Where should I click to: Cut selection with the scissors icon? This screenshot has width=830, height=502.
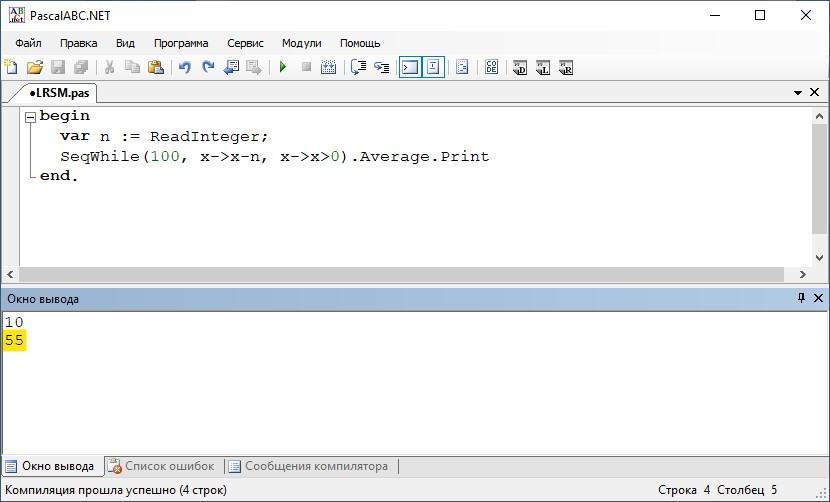[x=110, y=67]
